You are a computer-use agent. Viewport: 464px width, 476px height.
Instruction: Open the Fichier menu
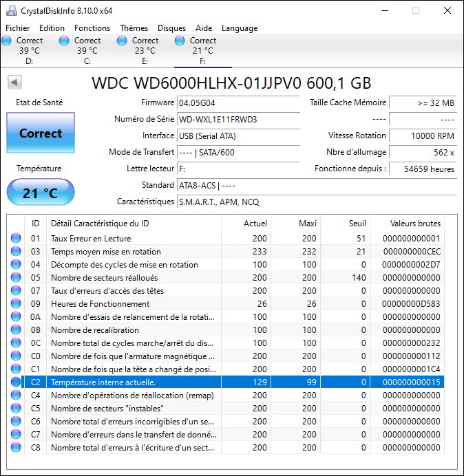18,28
